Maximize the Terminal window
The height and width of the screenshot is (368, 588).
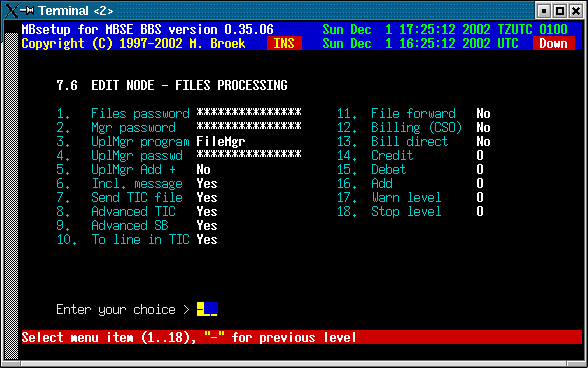coord(560,11)
